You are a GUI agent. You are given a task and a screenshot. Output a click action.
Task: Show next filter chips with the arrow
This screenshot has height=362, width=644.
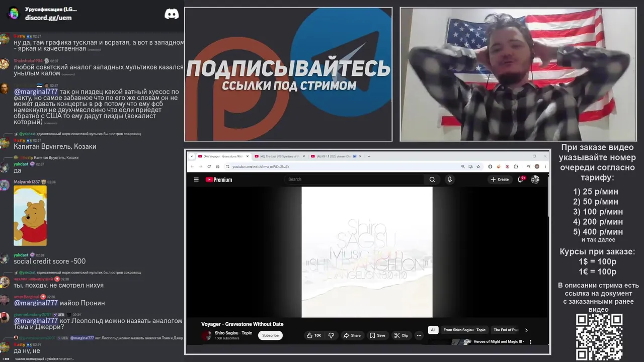[x=526, y=330]
